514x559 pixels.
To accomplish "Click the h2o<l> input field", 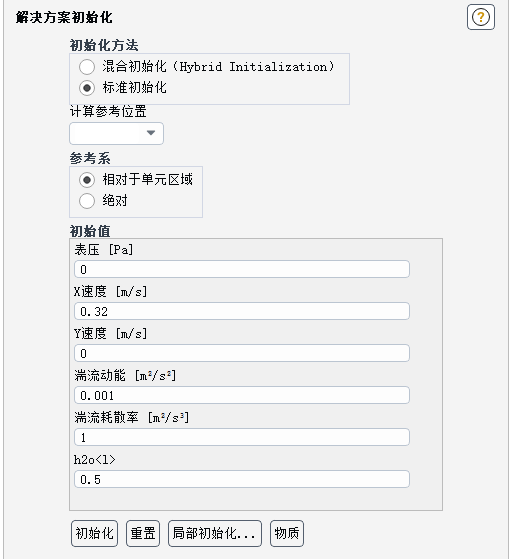I will [242, 479].
